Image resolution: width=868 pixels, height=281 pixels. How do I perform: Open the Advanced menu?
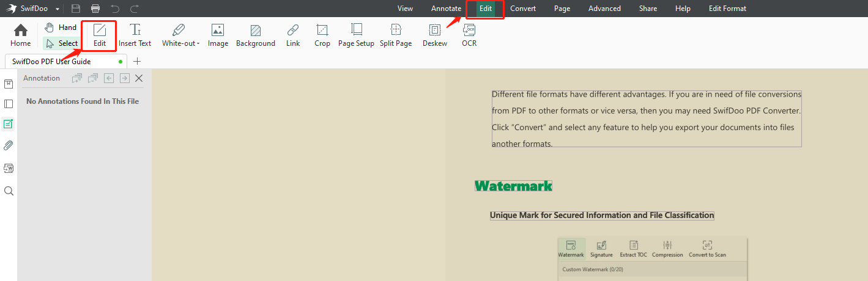[604, 9]
